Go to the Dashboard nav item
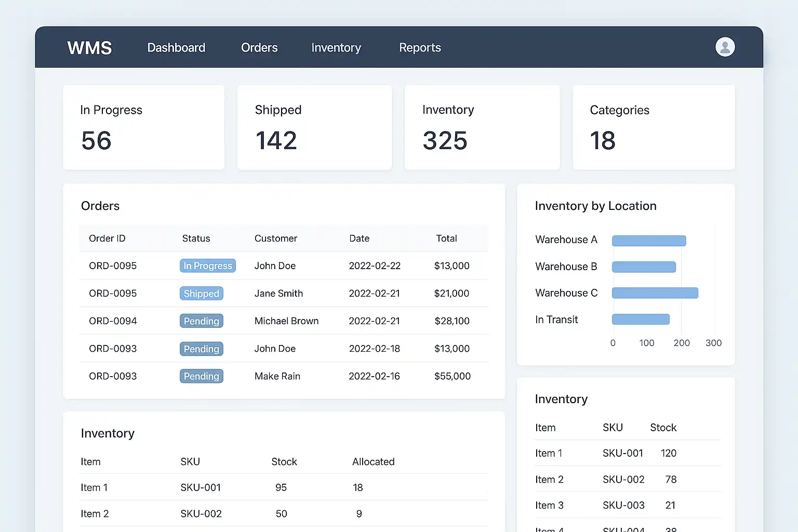 point(176,48)
